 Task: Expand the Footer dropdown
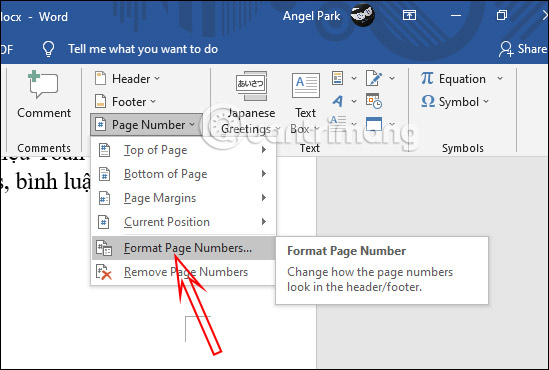125,102
